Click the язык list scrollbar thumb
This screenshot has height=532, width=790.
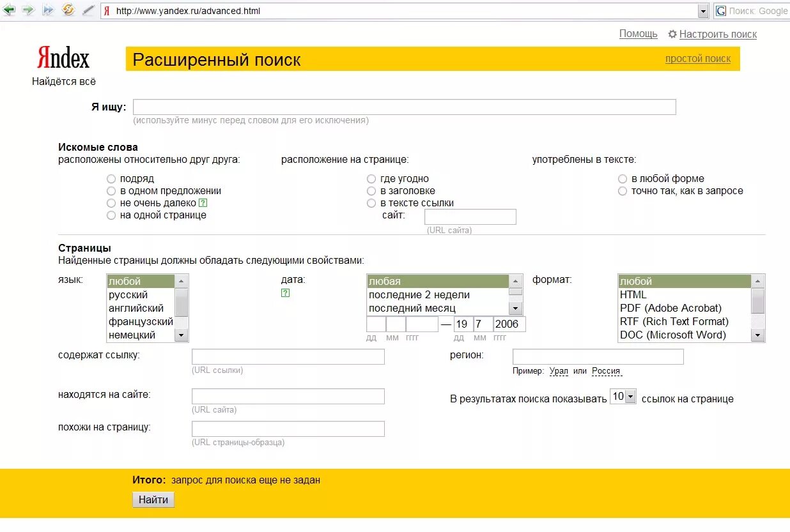pos(182,301)
